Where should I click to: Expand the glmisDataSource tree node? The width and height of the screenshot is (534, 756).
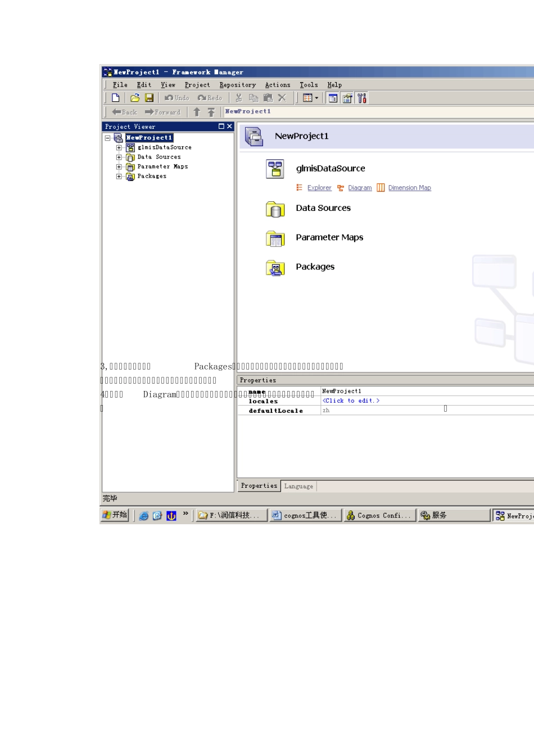[119, 147]
